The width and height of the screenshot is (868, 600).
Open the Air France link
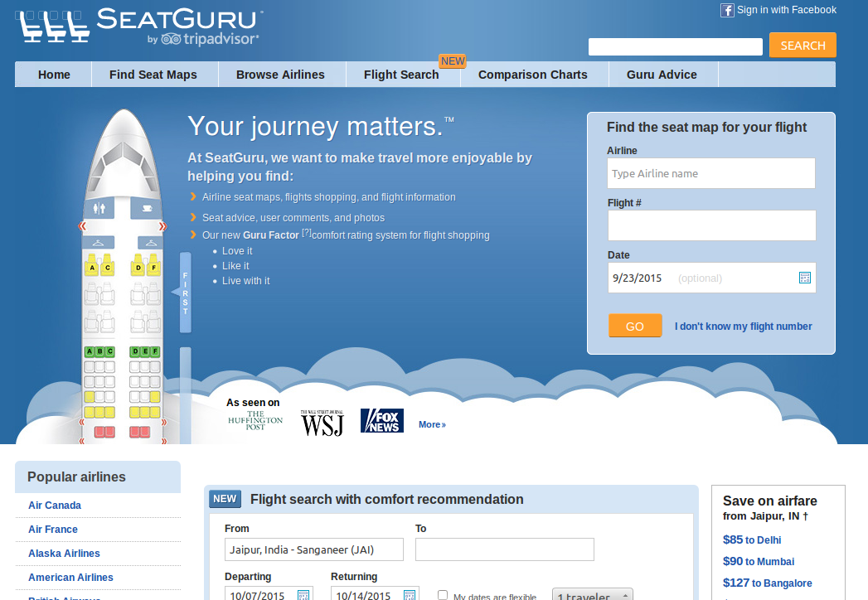pos(52,530)
